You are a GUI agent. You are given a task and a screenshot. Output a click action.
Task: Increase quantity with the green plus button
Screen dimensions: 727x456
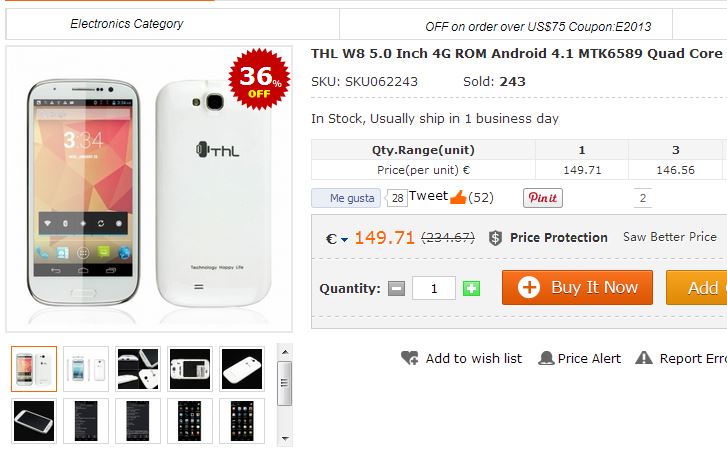point(471,288)
